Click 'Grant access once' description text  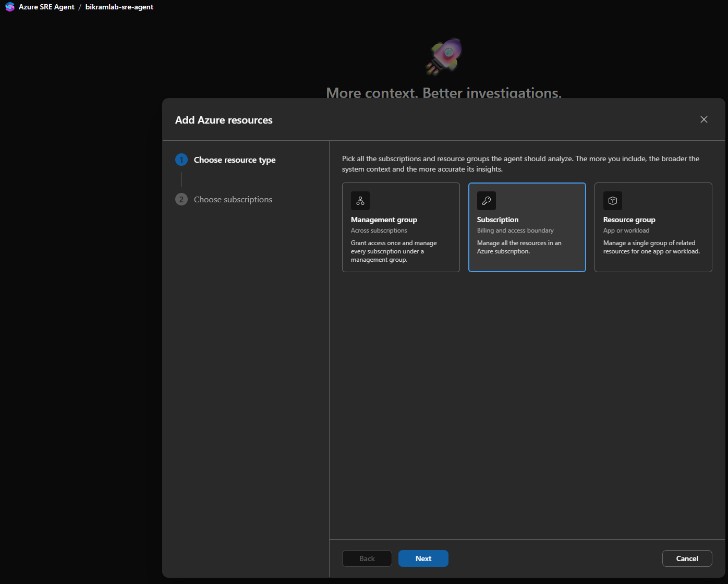tap(394, 251)
